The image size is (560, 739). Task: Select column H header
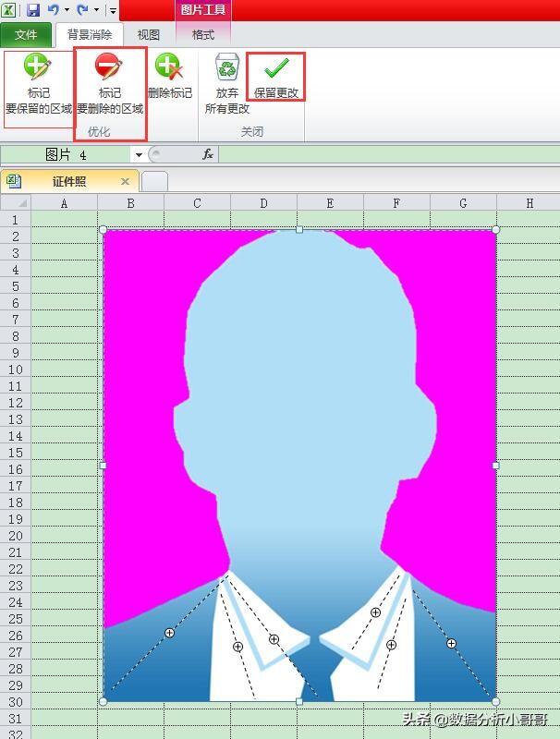529,203
